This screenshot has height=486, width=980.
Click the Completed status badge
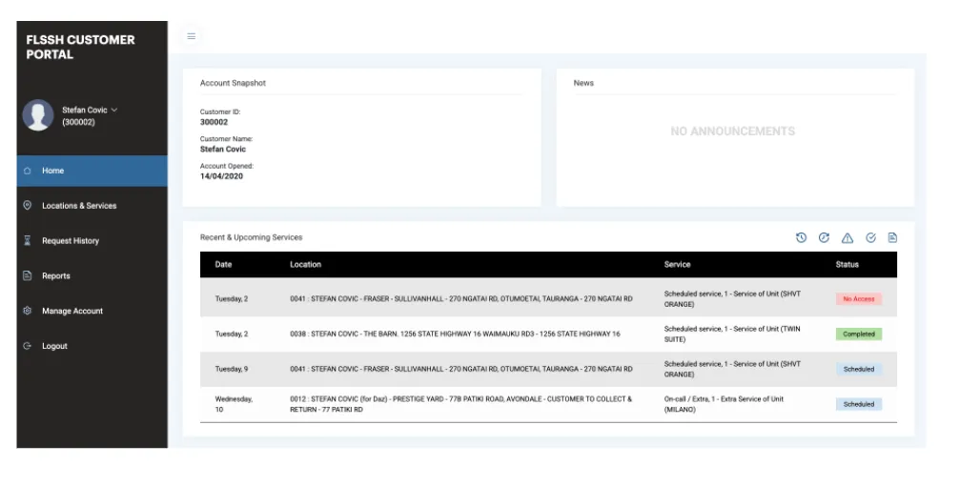859,334
